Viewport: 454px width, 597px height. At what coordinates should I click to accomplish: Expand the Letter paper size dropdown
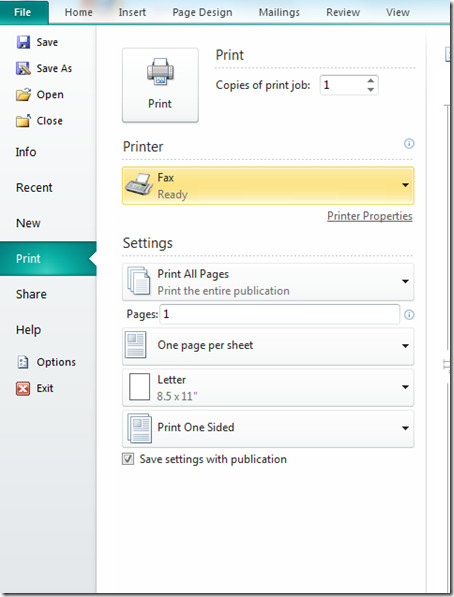pyautogui.click(x=268, y=387)
